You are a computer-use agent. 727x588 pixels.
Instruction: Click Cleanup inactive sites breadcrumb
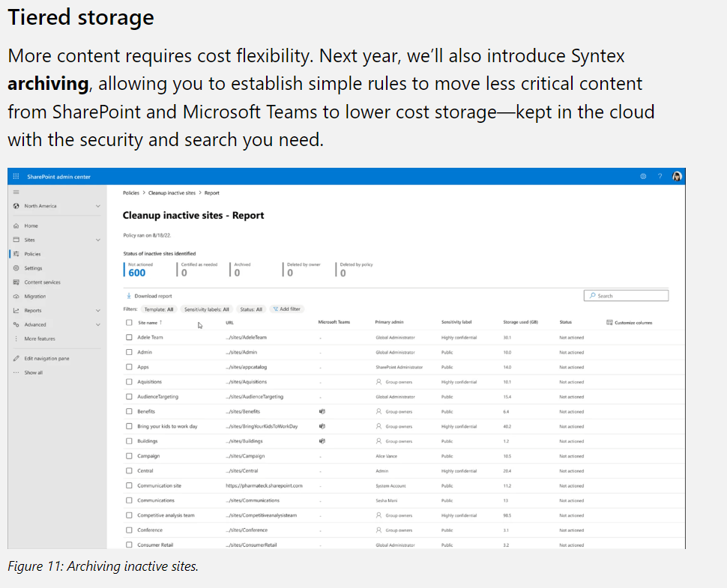tap(172, 193)
